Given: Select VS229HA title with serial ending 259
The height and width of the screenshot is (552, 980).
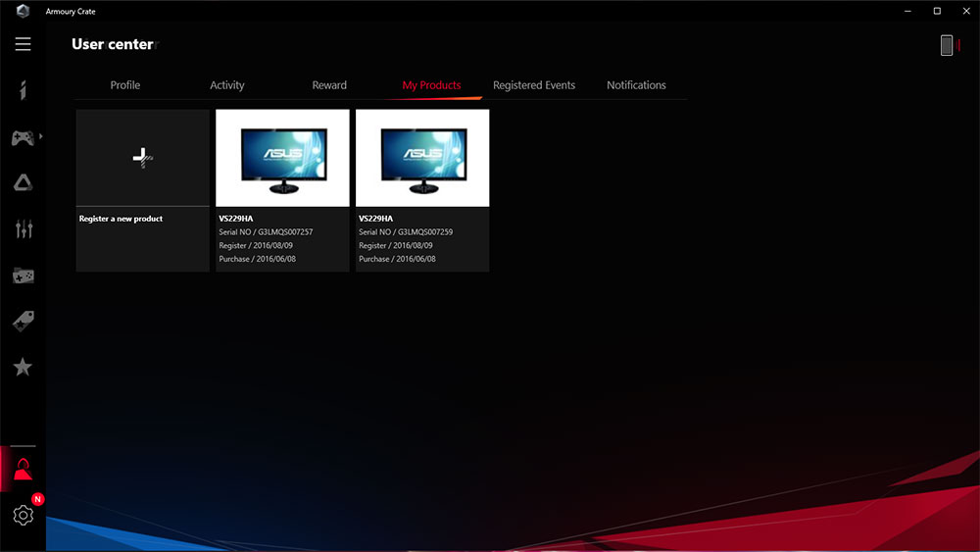Looking at the screenshot, I should tap(376, 219).
